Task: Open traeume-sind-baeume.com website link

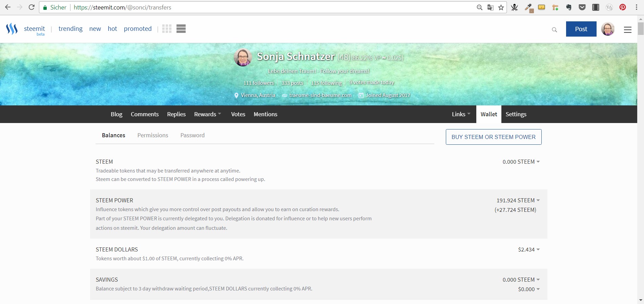Action: [x=320, y=95]
